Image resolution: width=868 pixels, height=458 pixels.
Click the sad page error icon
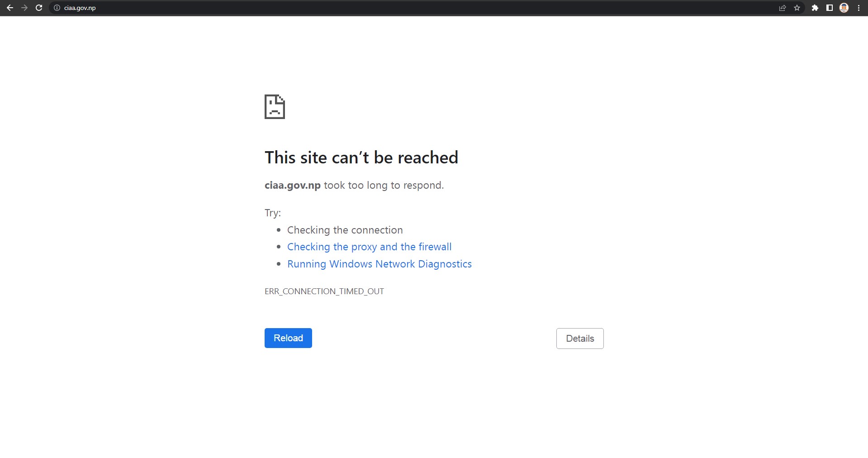click(x=275, y=107)
